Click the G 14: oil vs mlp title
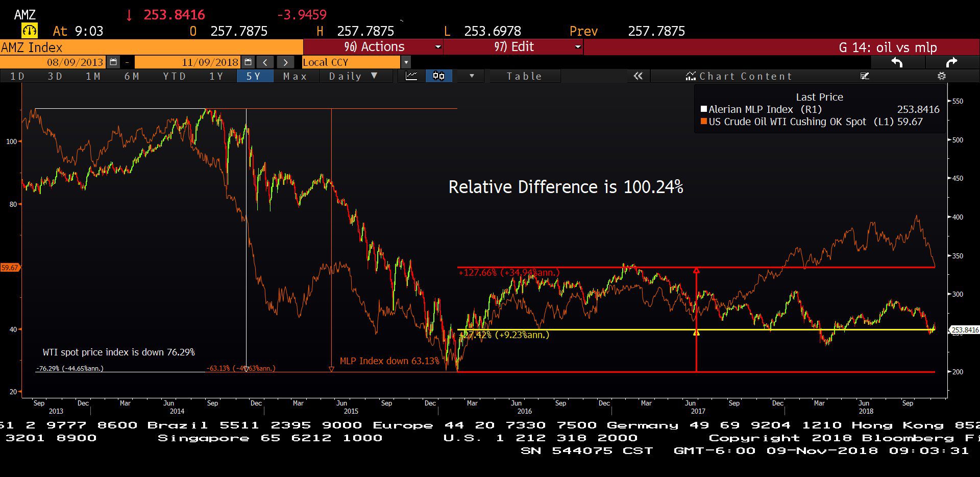 click(x=888, y=47)
